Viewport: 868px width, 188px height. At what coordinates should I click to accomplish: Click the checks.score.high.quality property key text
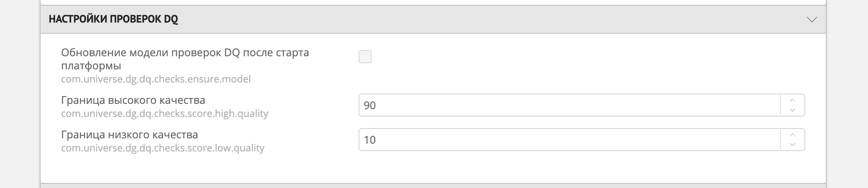click(x=165, y=113)
